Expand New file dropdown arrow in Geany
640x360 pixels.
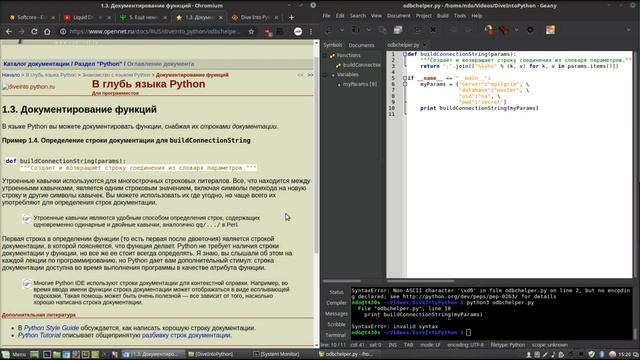(342, 30)
